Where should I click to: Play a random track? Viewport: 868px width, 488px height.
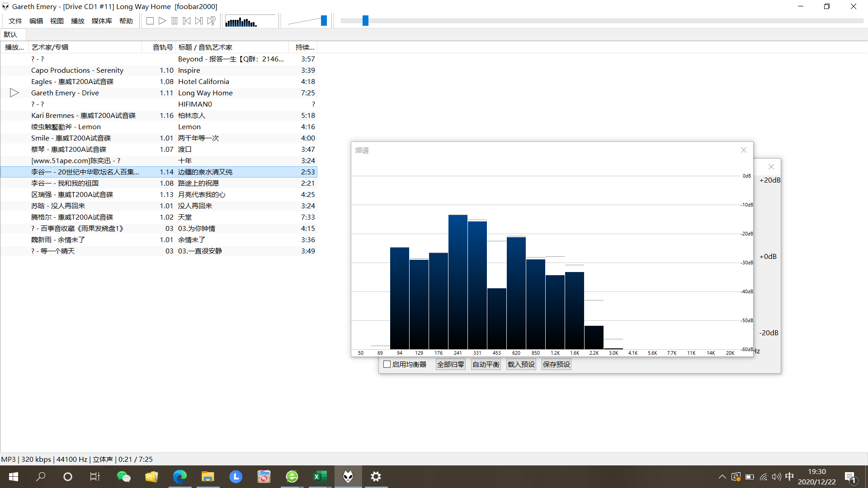[x=211, y=21]
